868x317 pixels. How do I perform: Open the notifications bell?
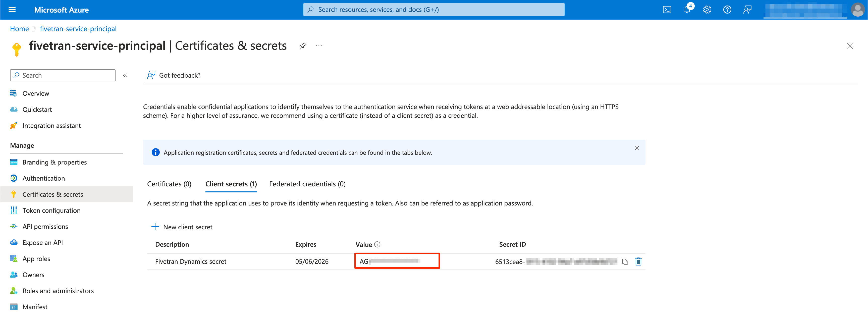[x=687, y=10]
